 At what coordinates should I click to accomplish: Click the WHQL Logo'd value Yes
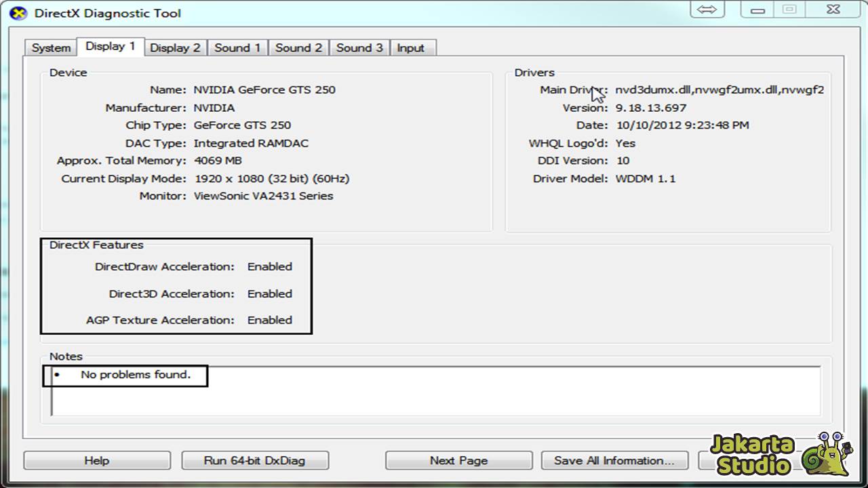(625, 143)
